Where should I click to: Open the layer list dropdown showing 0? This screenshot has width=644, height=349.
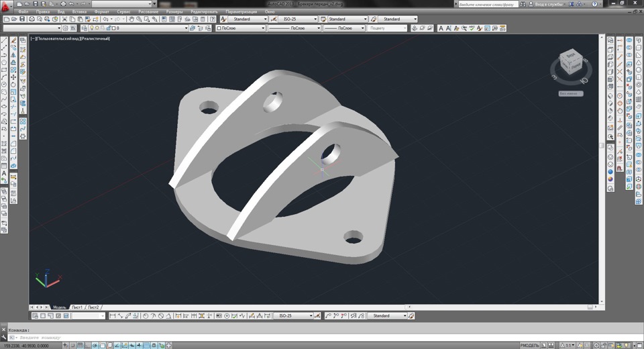pyautogui.click(x=138, y=28)
